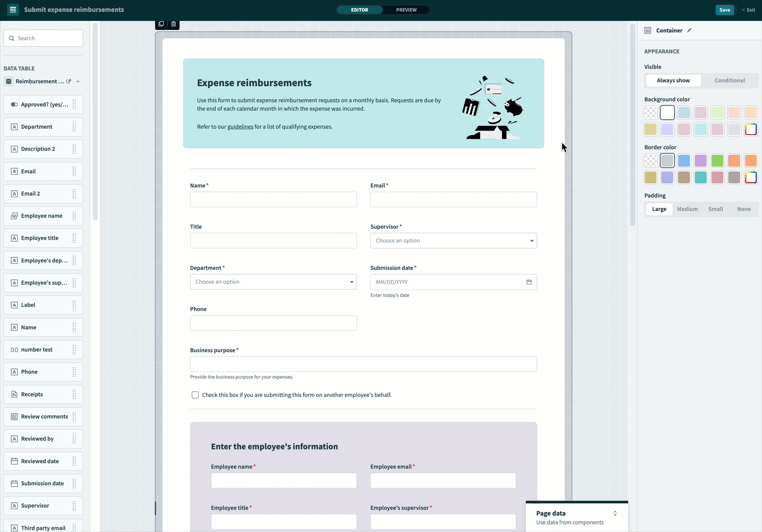Click drag handle on Department field
Screen dimensions: 762x532
pos(74,127)
